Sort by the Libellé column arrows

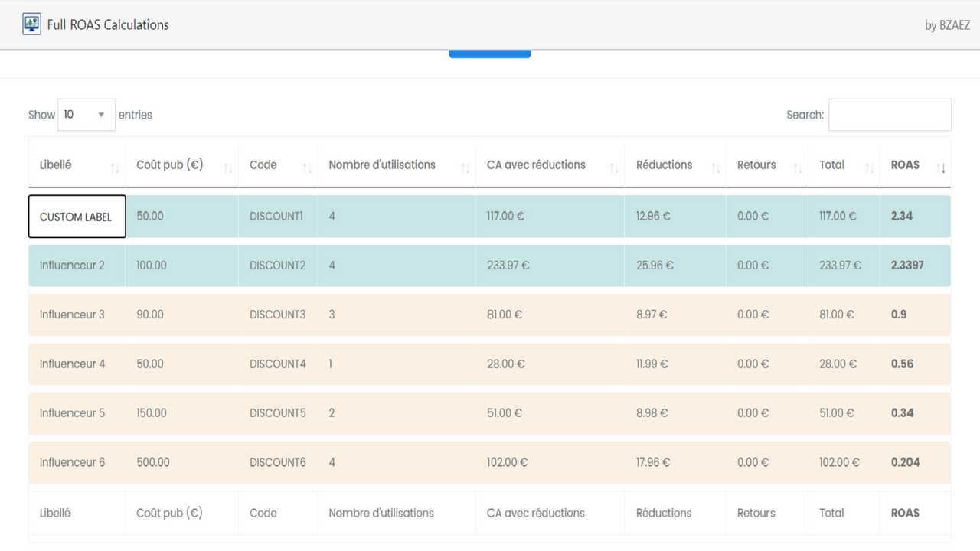pyautogui.click(x=115, y=168)
